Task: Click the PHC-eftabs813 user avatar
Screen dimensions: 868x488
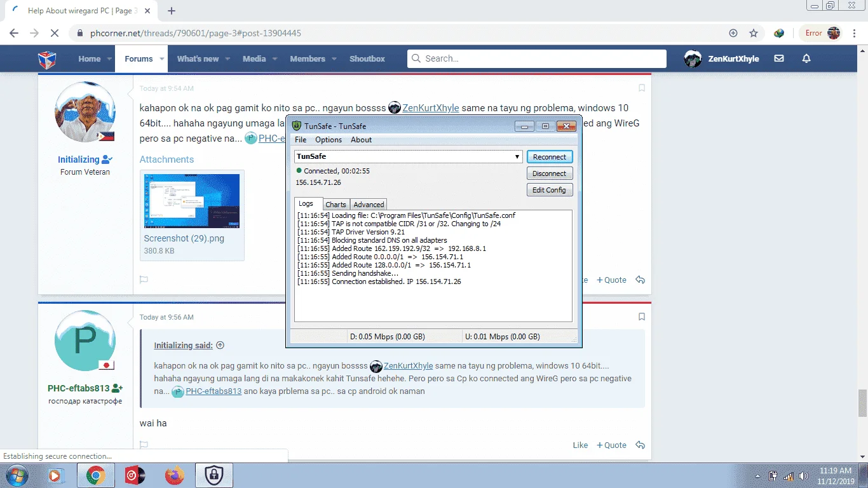Action: click(x=85, y=341)
